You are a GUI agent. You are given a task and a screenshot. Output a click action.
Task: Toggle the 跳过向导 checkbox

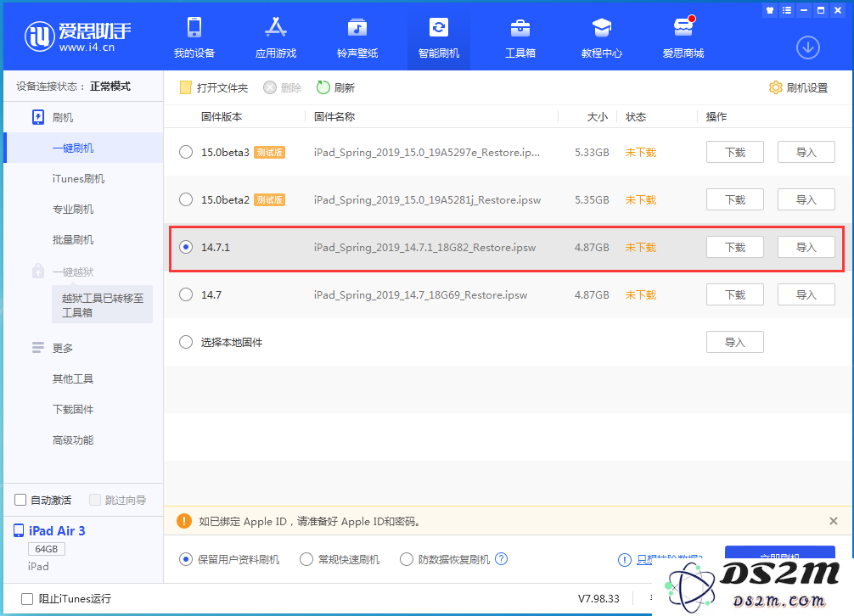pos(95,500)
